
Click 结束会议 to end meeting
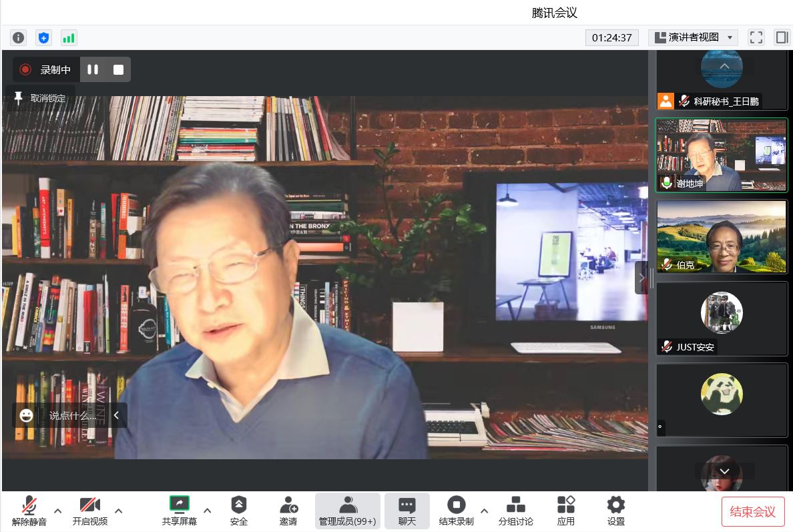752,512
